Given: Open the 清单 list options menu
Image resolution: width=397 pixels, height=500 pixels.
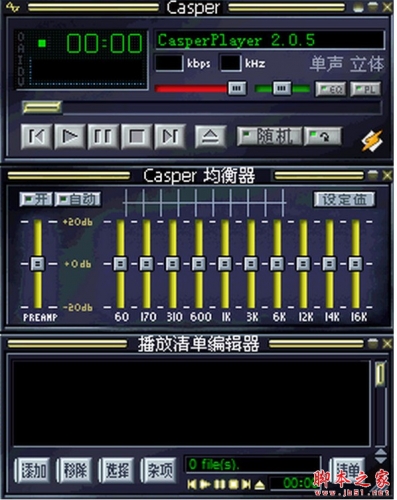Looking at the screenshot, I should [347, 470].
